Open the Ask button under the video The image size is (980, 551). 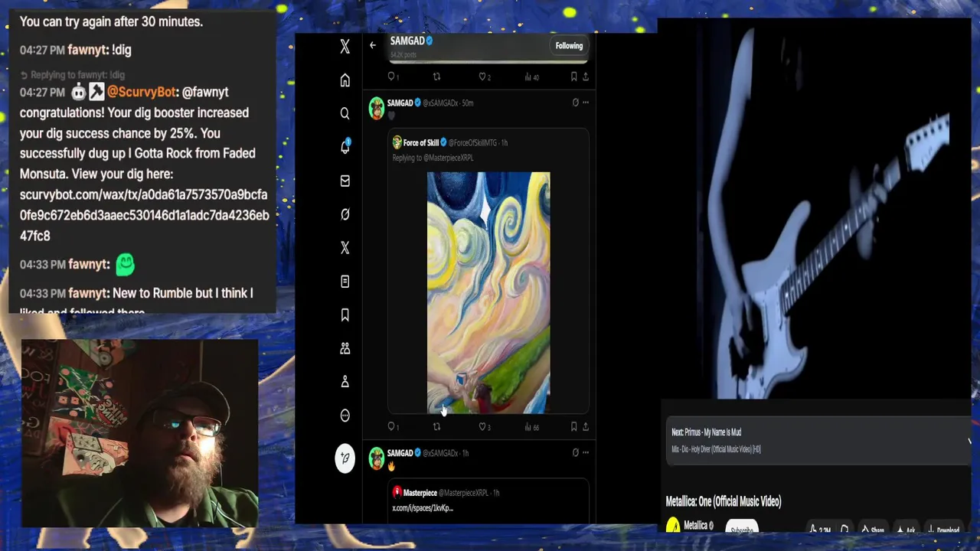(x=905, y=530)
